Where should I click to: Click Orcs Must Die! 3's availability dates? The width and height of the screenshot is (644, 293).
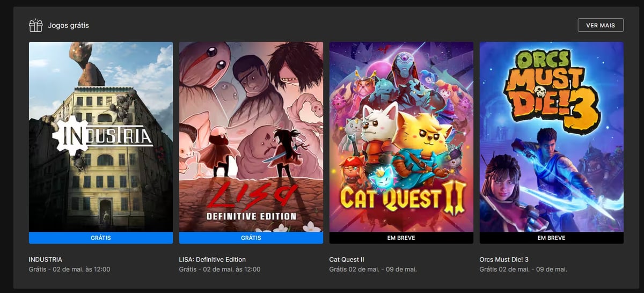(523, 269)
